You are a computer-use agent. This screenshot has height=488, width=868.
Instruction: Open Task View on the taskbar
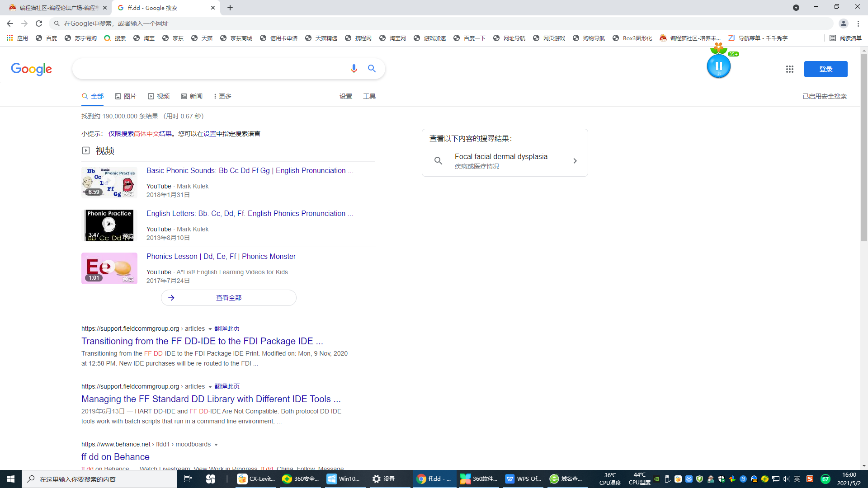(x=188, y=479)
